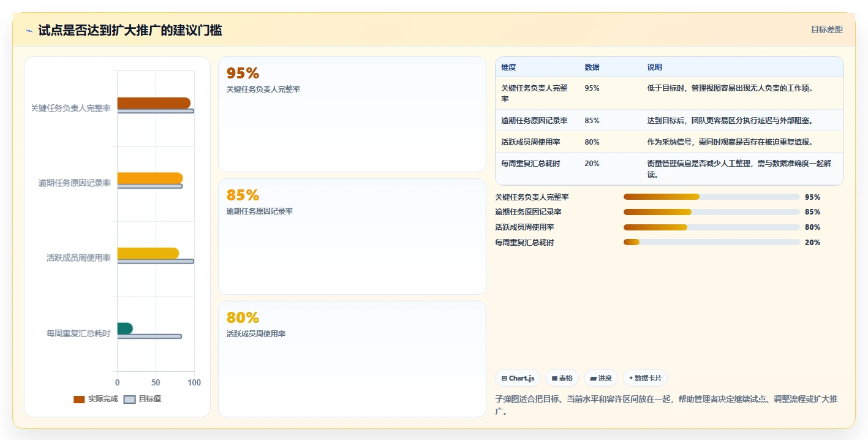This screenshot has height=440, width=868.
Task: Click the sparkle icon in 数据卡片 chip
Action: coord(631,378)
